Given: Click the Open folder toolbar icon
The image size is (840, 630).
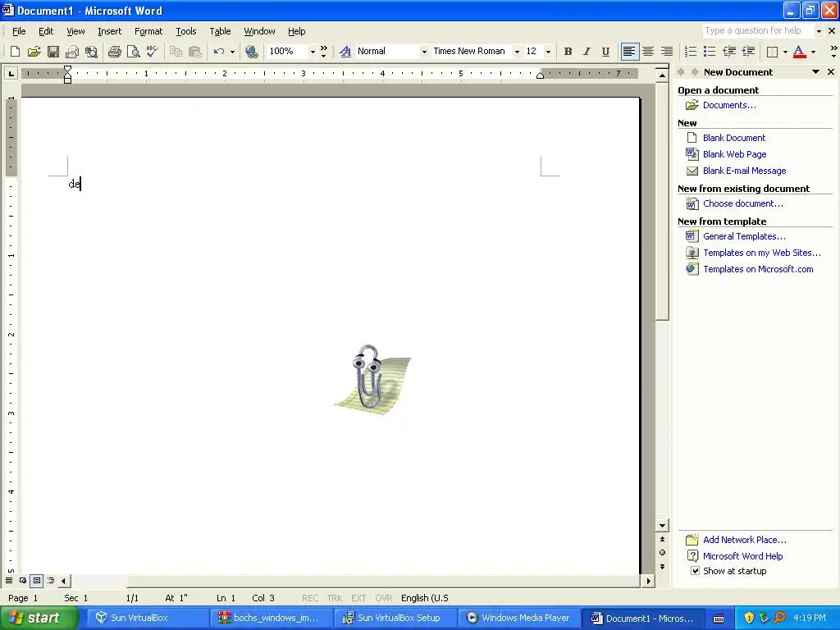Looking at the screenshot, I should (34, 52).
